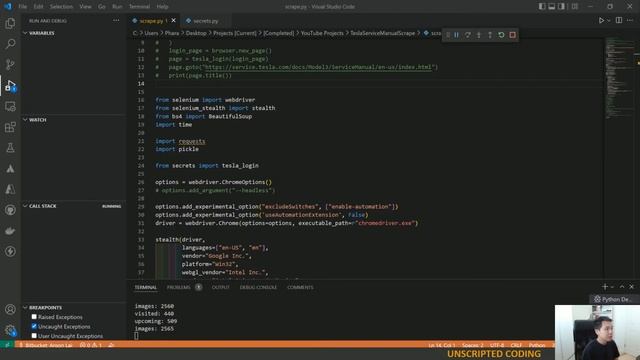Viewport: 640px width, 360px height.
Task: Open the Testing flask view
Action: [x=10, y=148]
